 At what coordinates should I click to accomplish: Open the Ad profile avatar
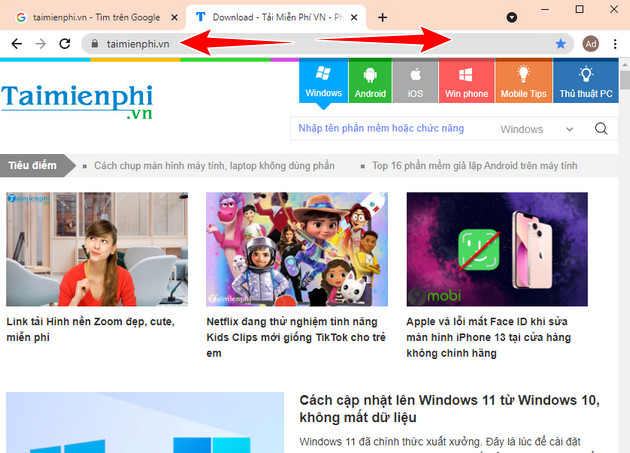pyautogui.click(x=591, y=43)
